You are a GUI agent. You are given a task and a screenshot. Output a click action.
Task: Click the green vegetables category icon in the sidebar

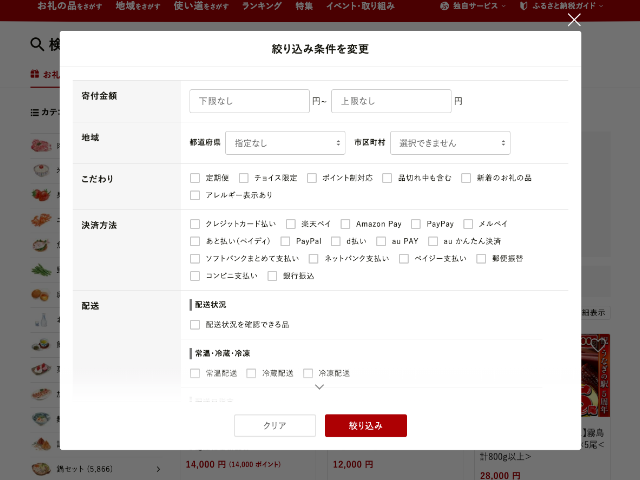[x=41, y=270]
